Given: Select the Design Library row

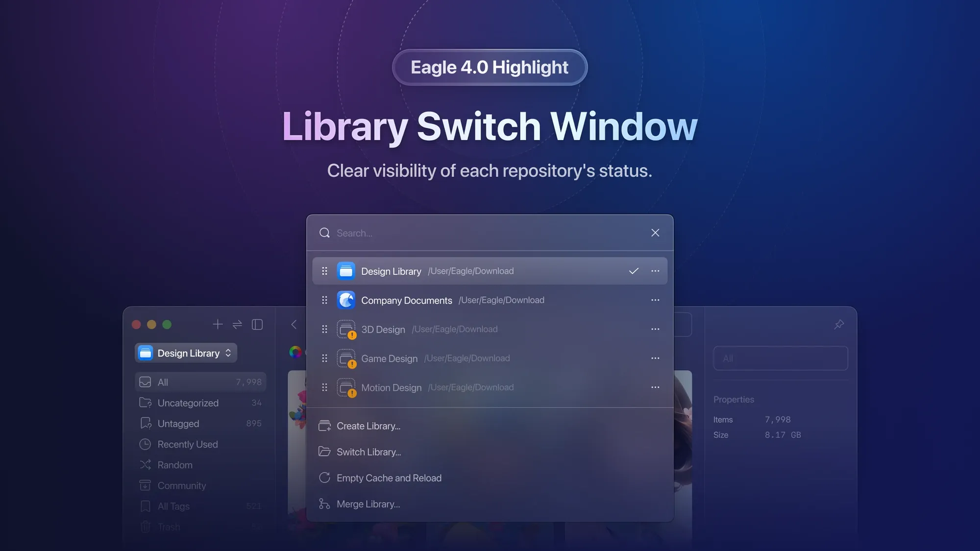Looking at the screenshot, I should [x=490, y=271].
